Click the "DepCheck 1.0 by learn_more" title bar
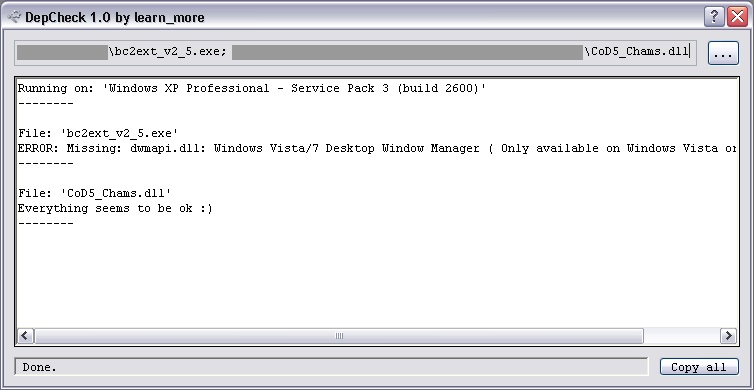This screenshot has width=754, height=390. pyautogui.click(x=114, y=17)
